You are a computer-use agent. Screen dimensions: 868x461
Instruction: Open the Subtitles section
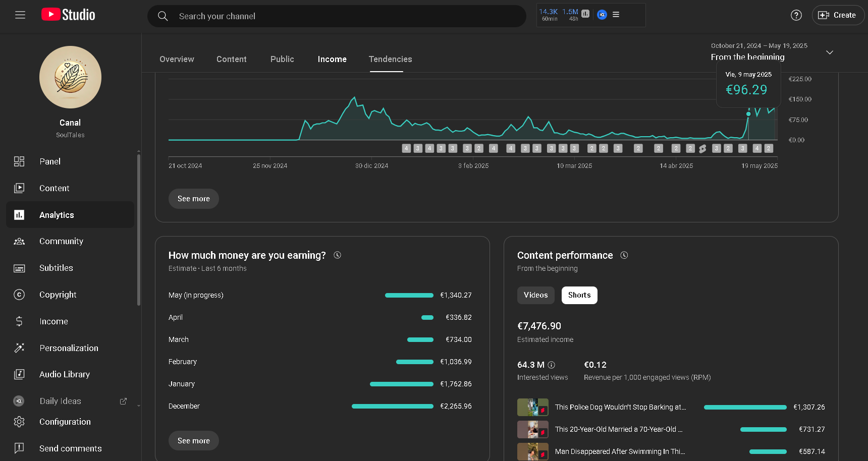[56, 268]
